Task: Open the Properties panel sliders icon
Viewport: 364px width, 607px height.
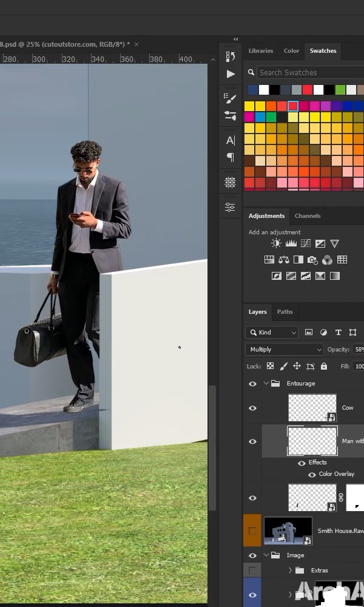Action: [x=230, y=207]
